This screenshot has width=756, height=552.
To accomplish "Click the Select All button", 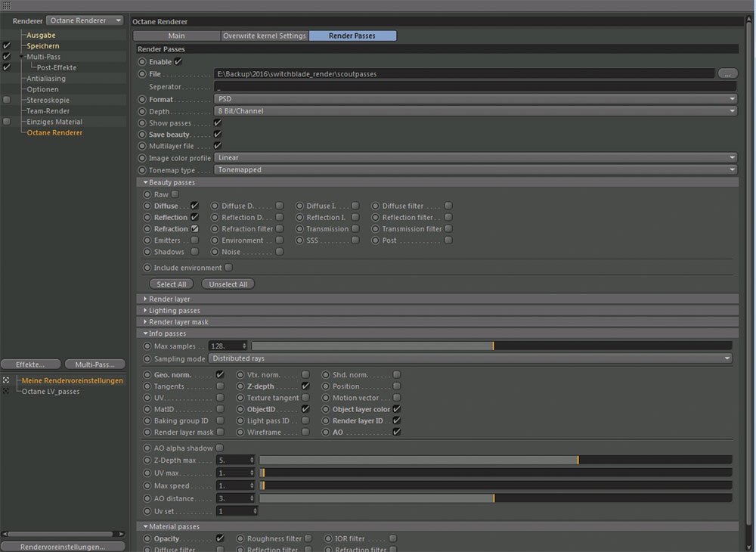I will pyautogui.click(x=171, y=284).
